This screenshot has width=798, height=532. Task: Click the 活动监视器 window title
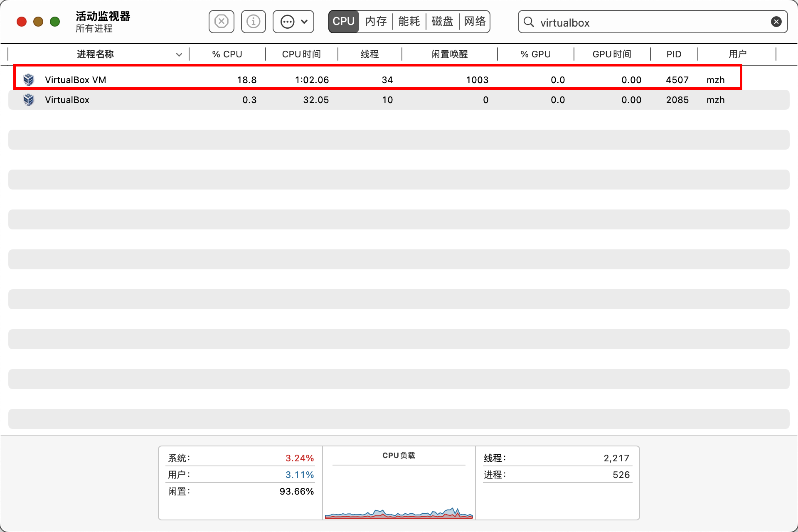(x=103, y=16)
